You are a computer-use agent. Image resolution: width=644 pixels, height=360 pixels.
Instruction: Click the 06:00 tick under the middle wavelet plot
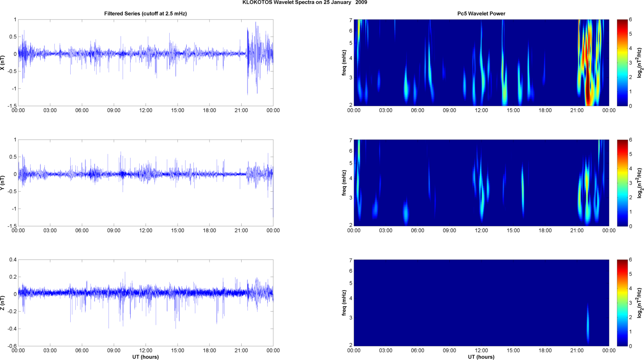point(418,231)
